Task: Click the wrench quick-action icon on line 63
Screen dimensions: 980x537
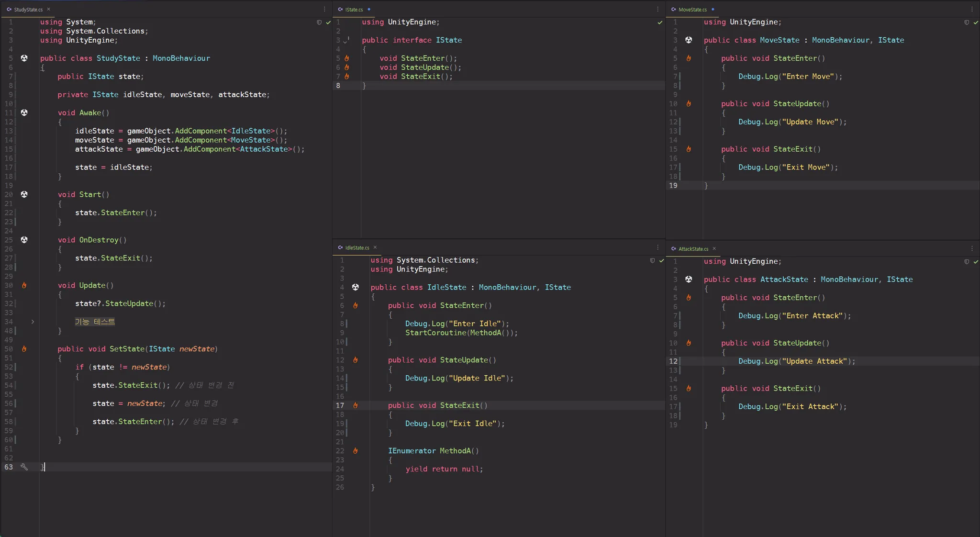Action: 24,467
